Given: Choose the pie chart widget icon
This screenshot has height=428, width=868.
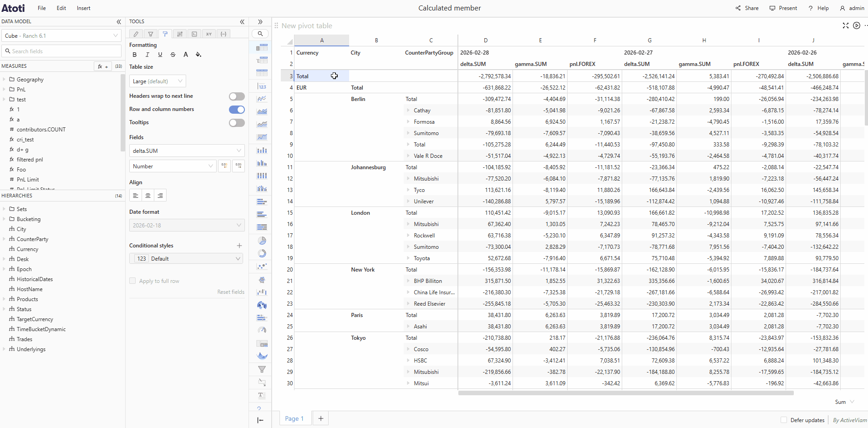Looking at the screenshot, I should click(262, 241).
